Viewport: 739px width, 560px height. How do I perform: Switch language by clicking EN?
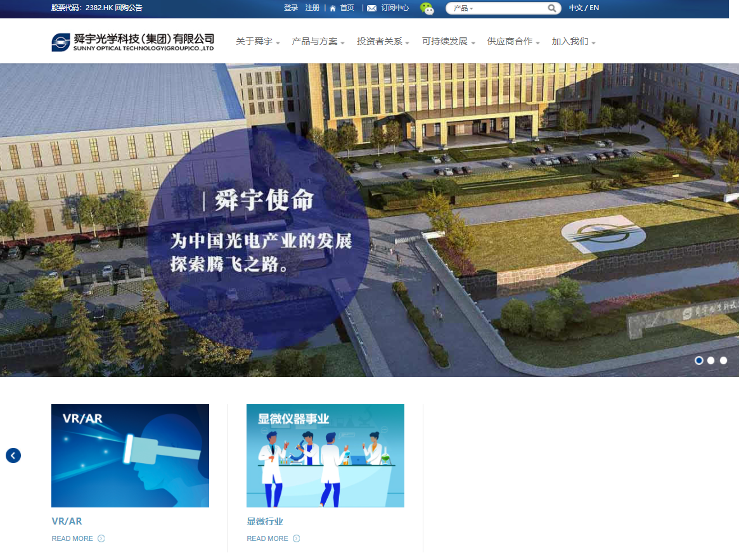pyautogui.click(x=594, y=8)
